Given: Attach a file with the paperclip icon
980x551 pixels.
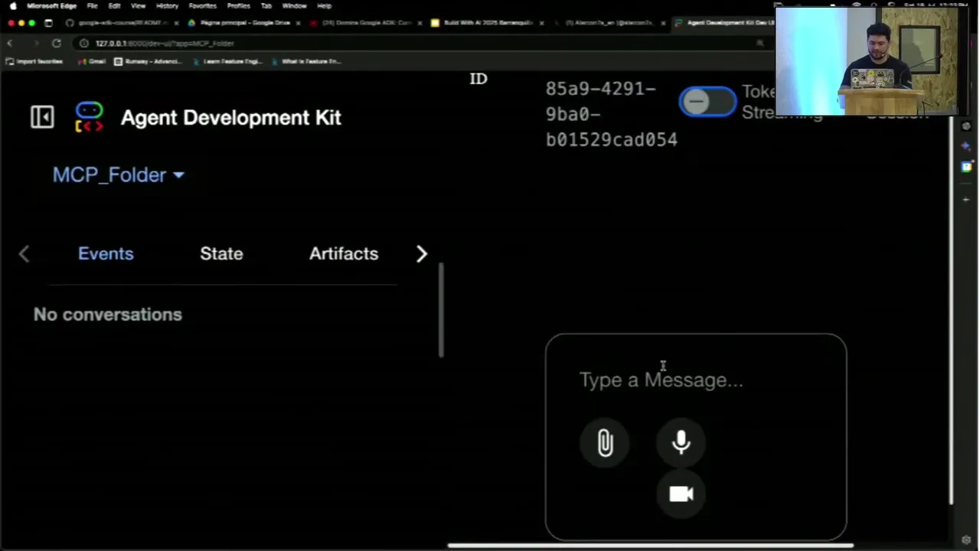Looking at the screenshot, I should (605, 443).
